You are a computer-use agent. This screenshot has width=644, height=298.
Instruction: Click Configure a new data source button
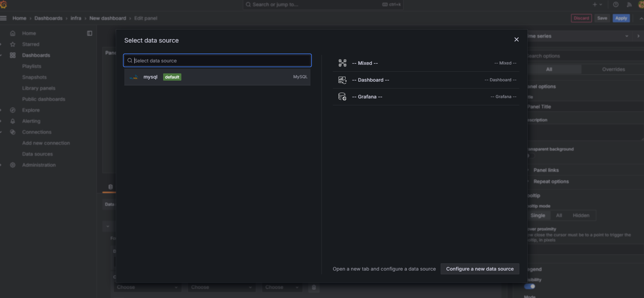pos(480,269)
